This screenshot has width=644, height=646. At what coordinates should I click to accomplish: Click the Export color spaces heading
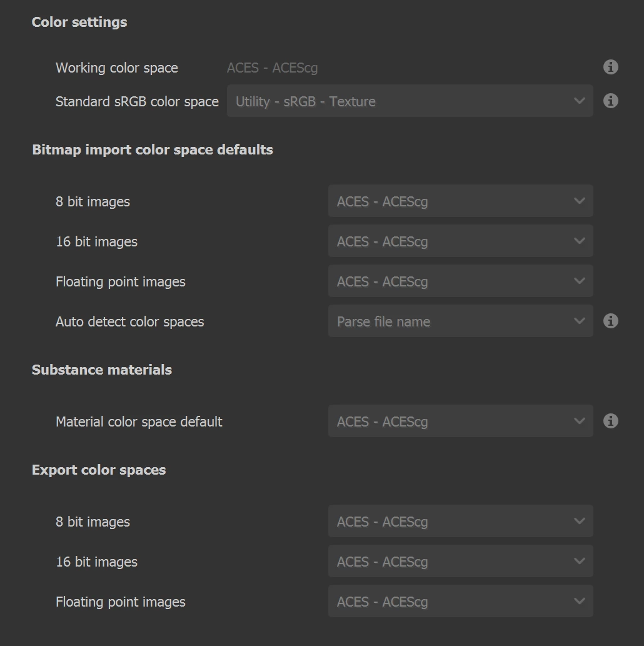(x=99, y=470)
